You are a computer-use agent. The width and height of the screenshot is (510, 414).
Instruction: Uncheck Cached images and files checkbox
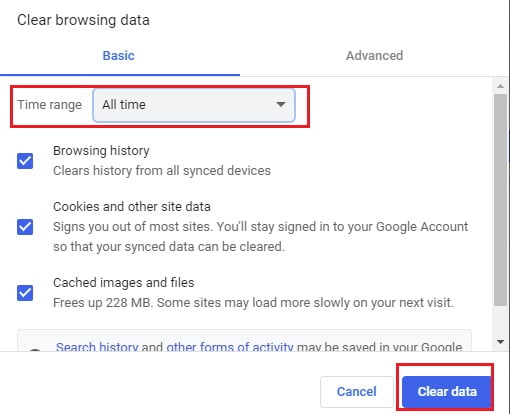pyautogui.click(x=25, y=293)
